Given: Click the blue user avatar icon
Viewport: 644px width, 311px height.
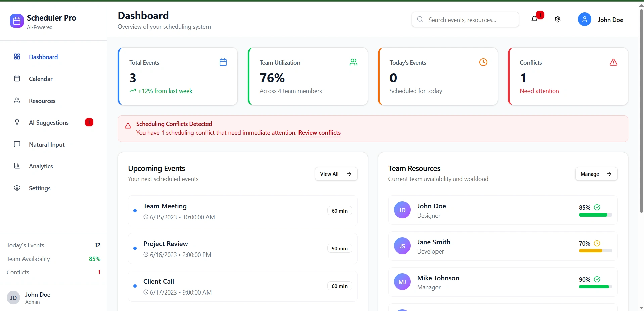Looking at the screenshot, I should [584, 20].
